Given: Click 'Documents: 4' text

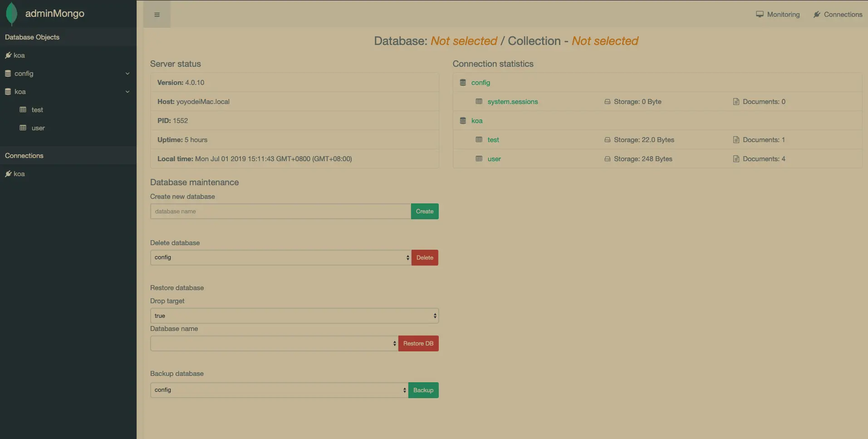Looking at the screenshot, I should [x=764, y=159].
